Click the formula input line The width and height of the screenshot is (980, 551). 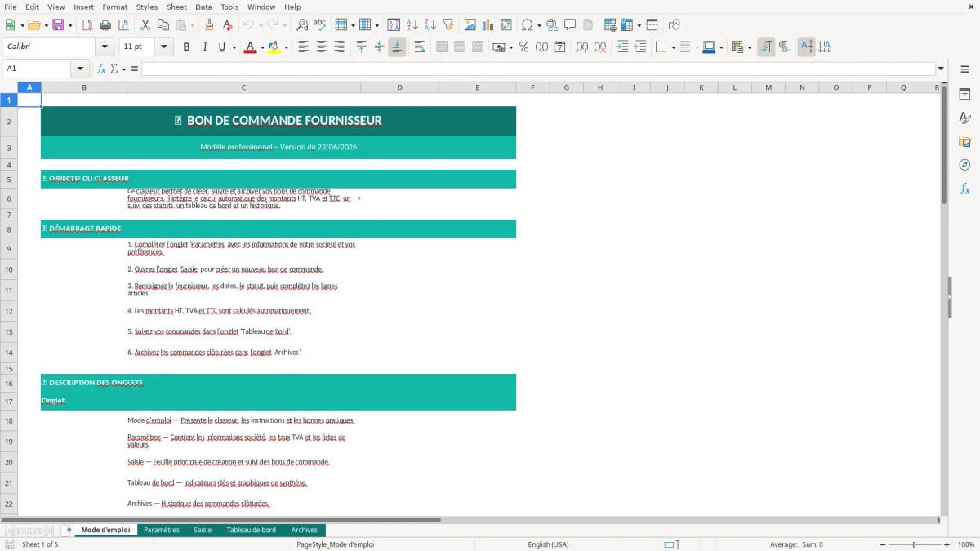tap(538, 69)
